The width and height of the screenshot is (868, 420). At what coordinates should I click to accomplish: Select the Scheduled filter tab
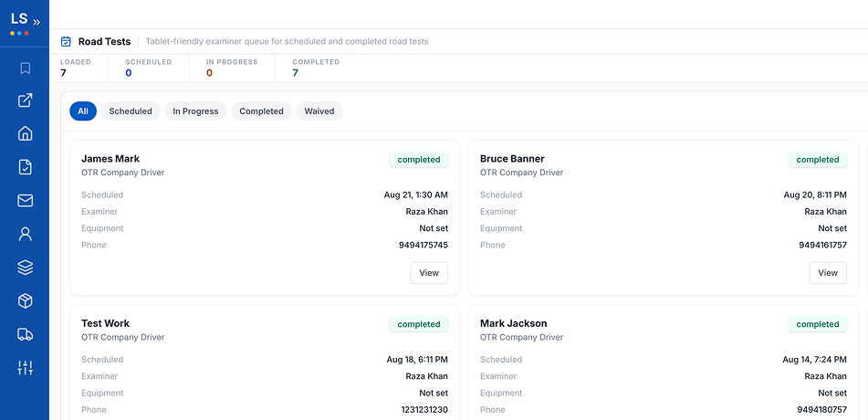(131, 110)
